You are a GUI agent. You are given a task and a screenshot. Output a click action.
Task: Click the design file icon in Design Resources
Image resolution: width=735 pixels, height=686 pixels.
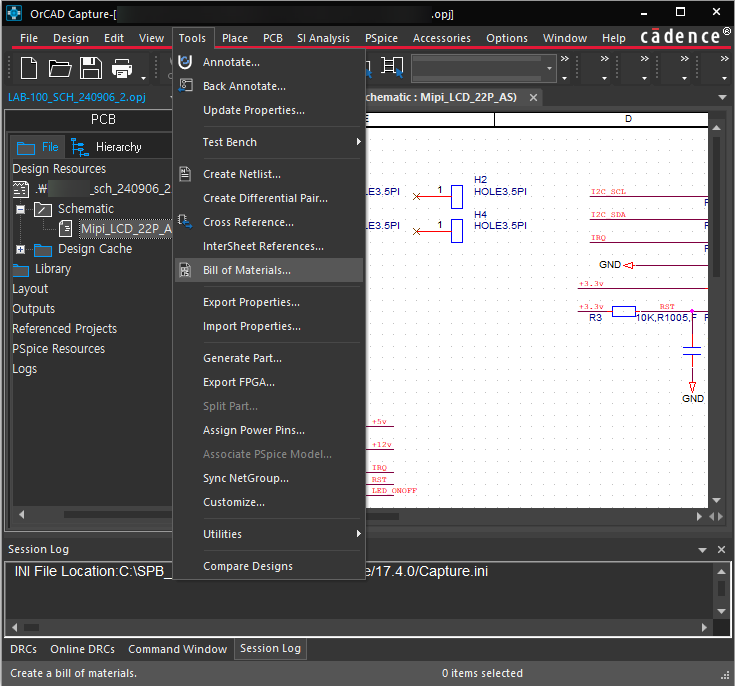(x=21, y=189)
